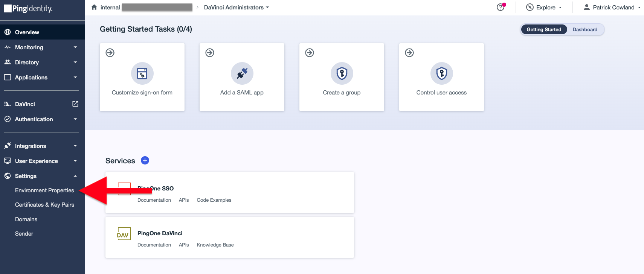Switch to Dashboard view

pyautogui.click(x=585, y=29)
